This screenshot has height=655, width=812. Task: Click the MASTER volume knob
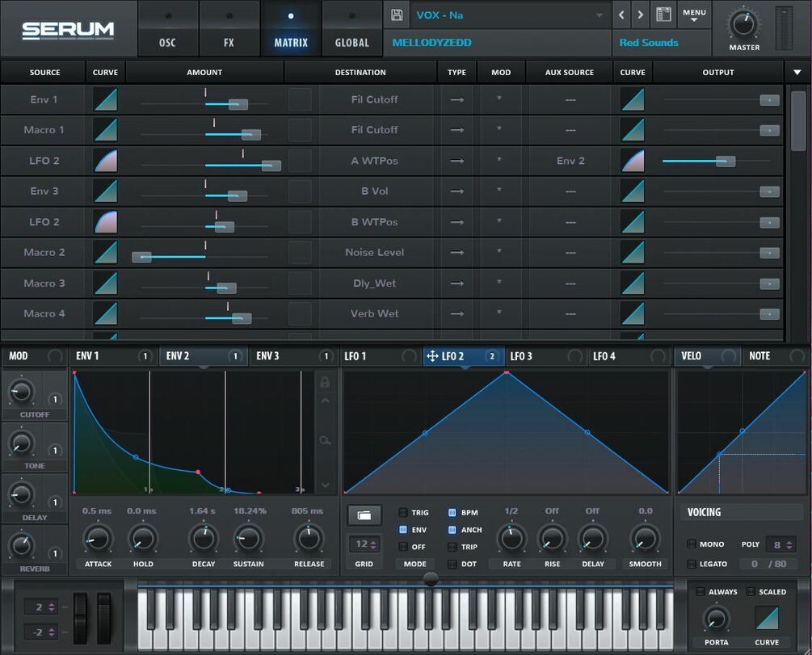(743, 23)
